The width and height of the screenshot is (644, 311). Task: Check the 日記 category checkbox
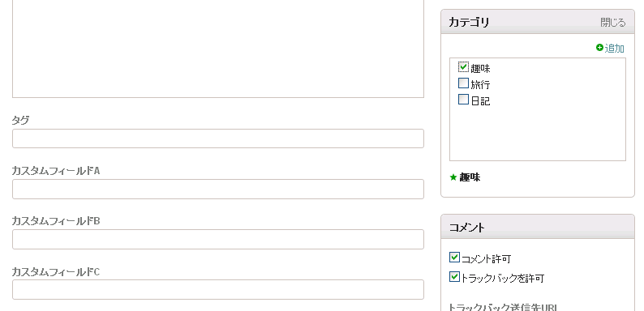click(463, 100)
